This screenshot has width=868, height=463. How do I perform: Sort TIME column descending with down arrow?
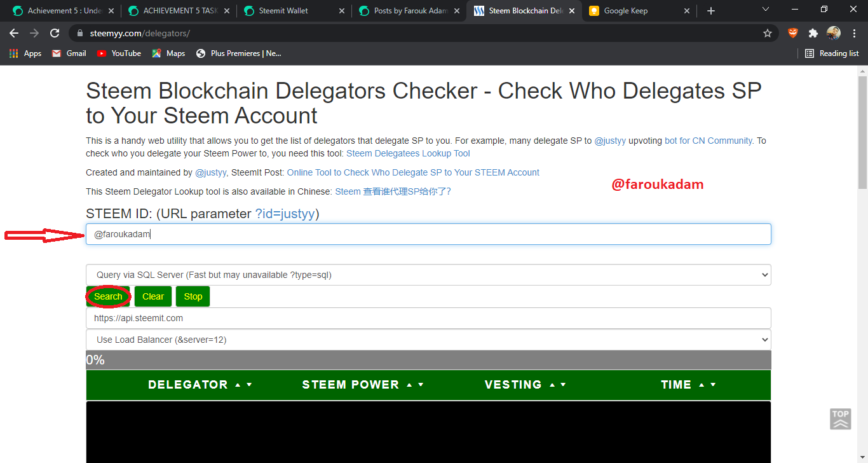click(713, 385)
